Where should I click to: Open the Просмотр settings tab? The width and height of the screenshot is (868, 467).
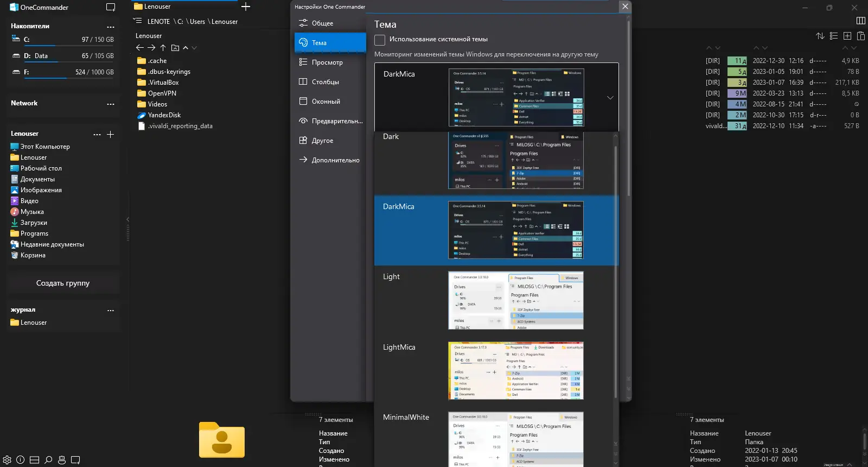(x=330, y=62)
